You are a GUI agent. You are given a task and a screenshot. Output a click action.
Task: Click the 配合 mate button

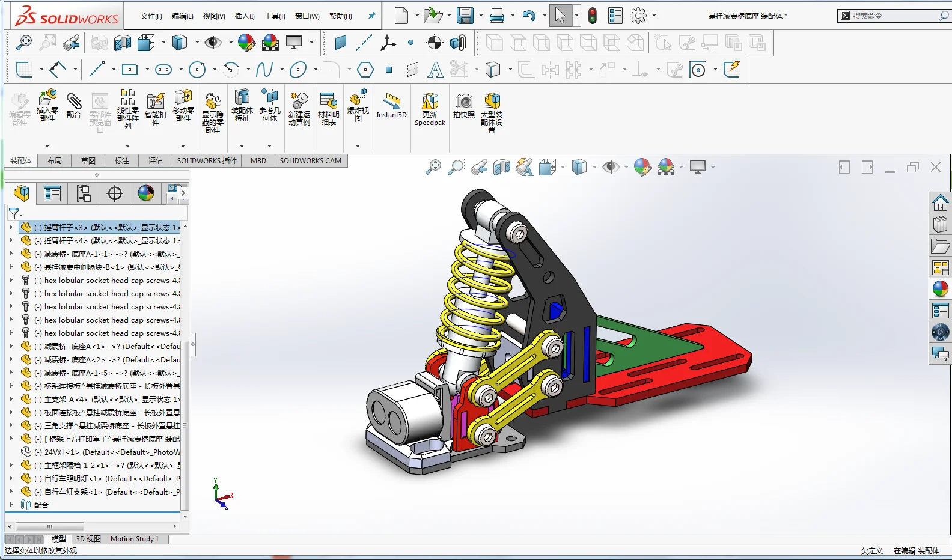[x=73, y=106]
